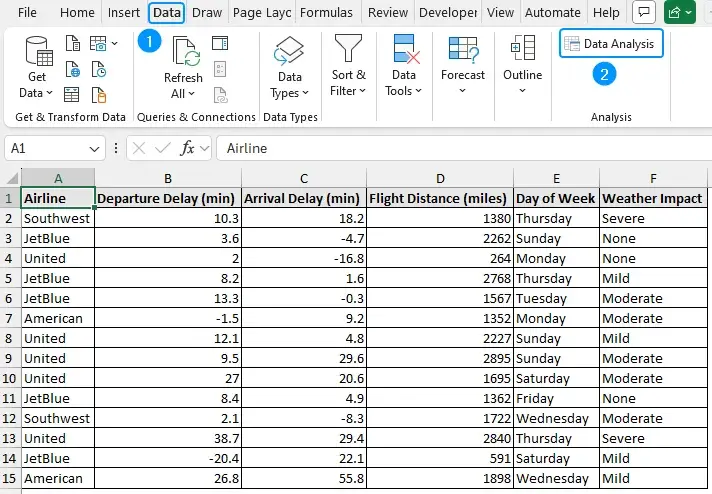Click the Refresh All icon
This screenshot has width=712, height=494.
186,51
